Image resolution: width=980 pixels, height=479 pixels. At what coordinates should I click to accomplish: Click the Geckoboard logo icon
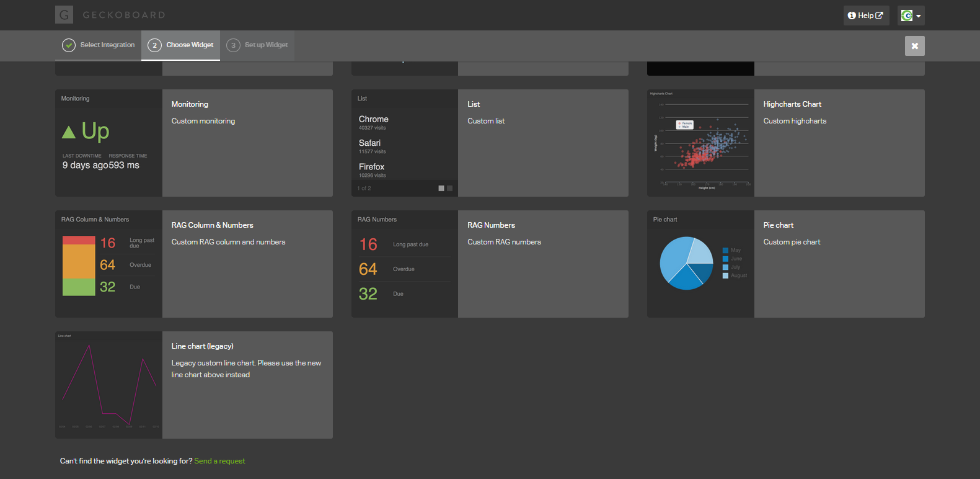pos(64,15)
